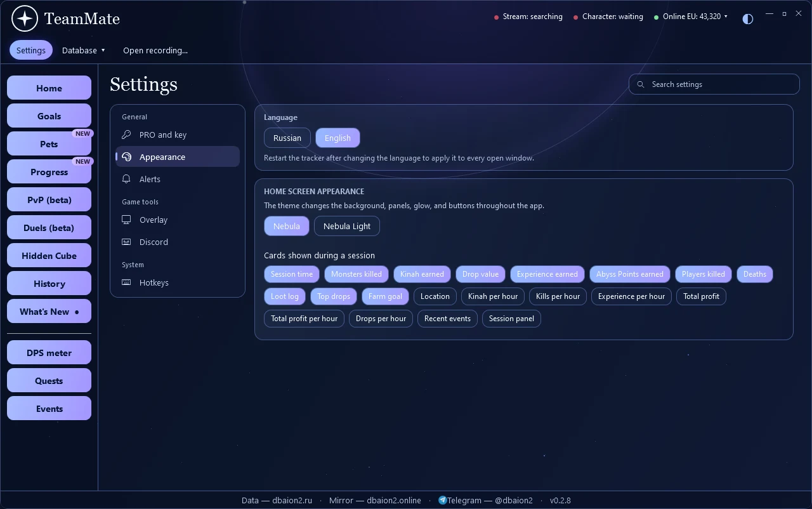The height and width of the screenshot is (509, 812).
Task: Click the Stream: searching status indicator
Action: click(x=528, y=17)
